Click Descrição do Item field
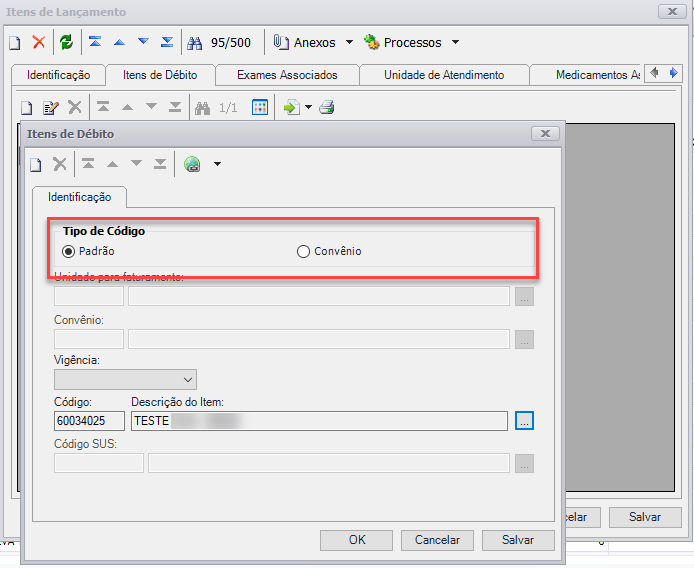 pyautogui.click(x=319, y=421)
